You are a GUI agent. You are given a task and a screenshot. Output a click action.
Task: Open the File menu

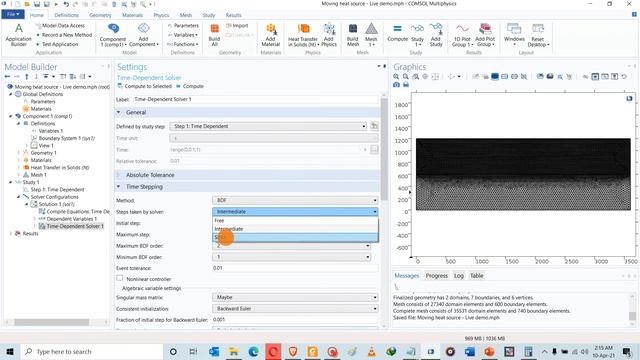(13, 14)
